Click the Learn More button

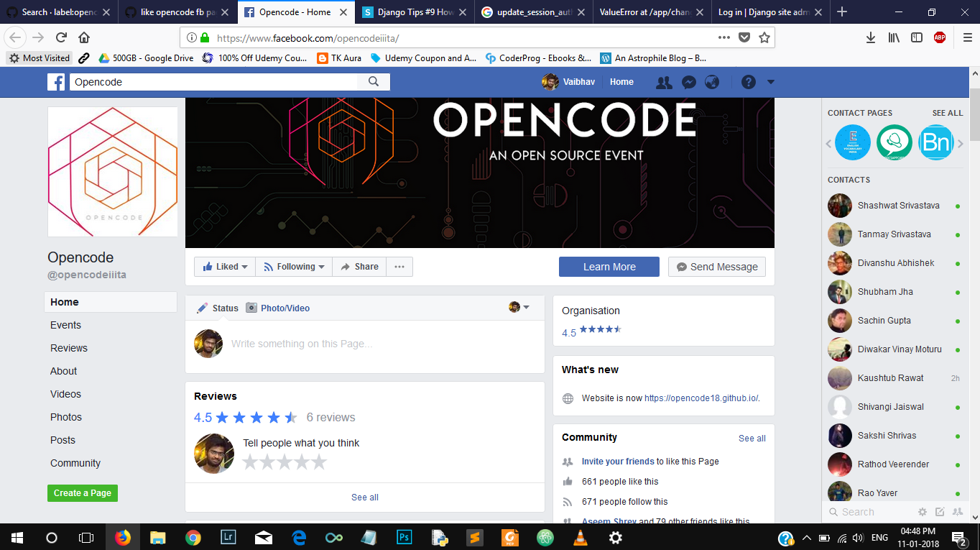pyautogui.click(x=609, y=266)
